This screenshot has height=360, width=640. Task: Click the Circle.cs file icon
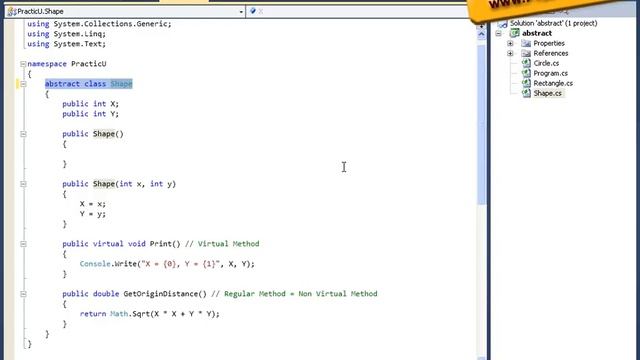526,63
